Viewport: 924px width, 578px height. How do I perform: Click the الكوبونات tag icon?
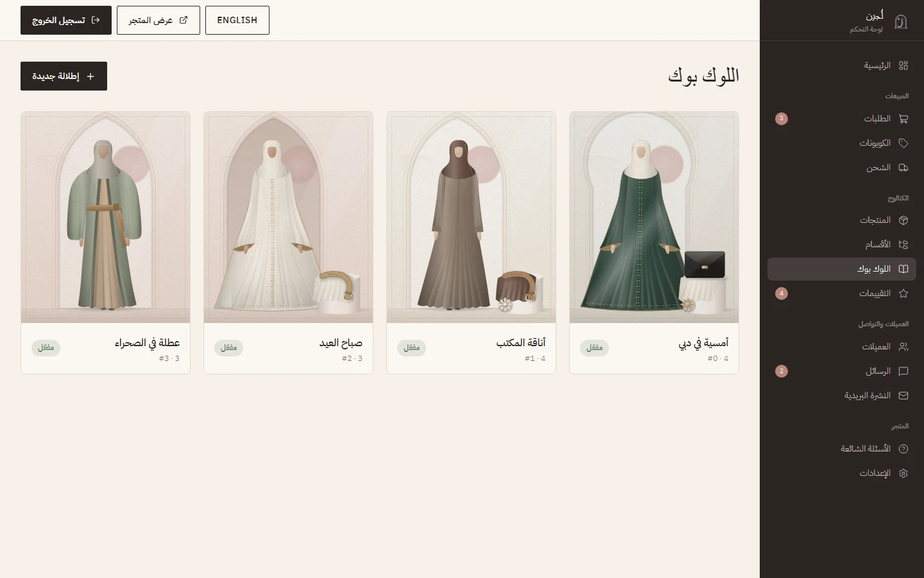click(903, 143)
